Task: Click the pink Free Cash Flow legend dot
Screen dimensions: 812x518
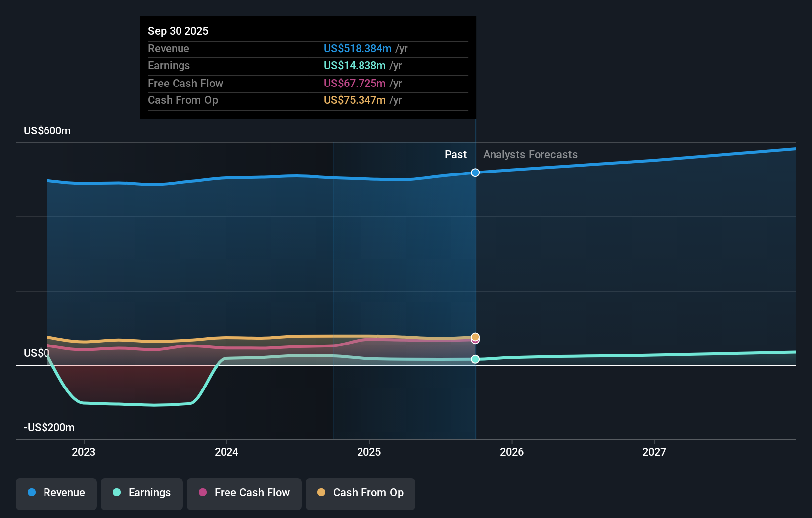Action: 202,493
